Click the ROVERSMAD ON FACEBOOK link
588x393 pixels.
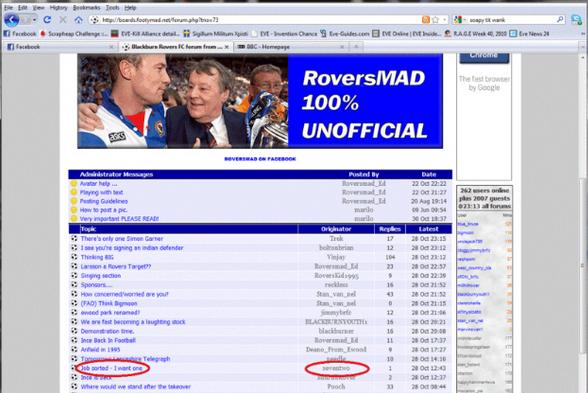(260, 159)
